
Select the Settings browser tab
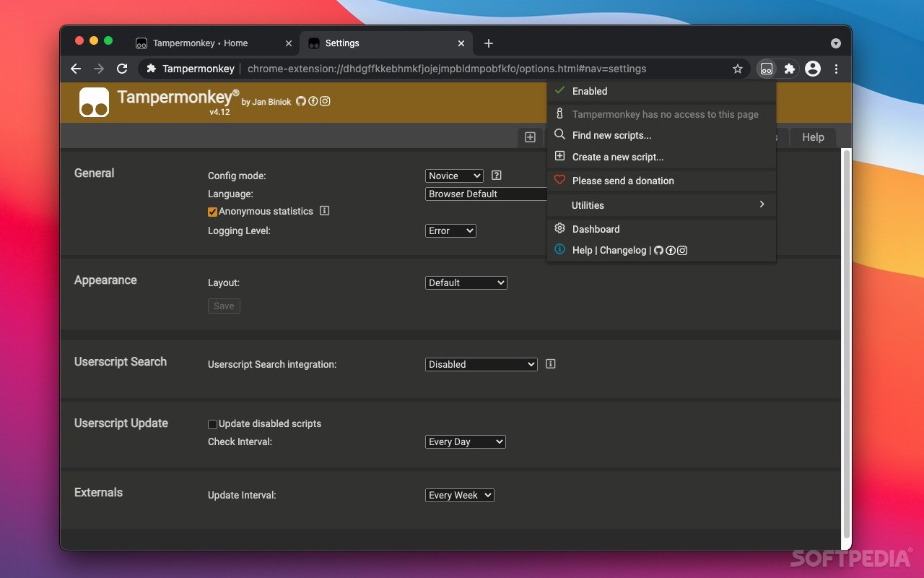click(x=387, y=43)
